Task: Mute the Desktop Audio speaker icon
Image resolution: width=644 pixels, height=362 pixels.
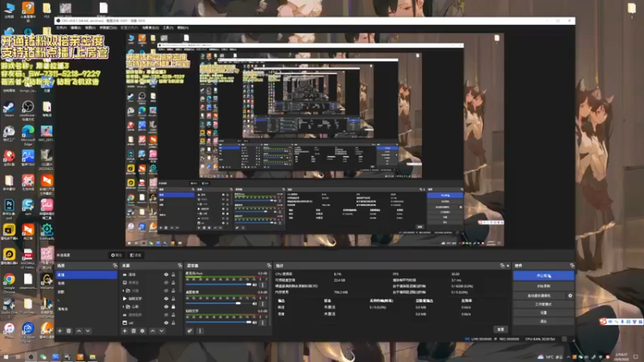Action: click(254, 304)
